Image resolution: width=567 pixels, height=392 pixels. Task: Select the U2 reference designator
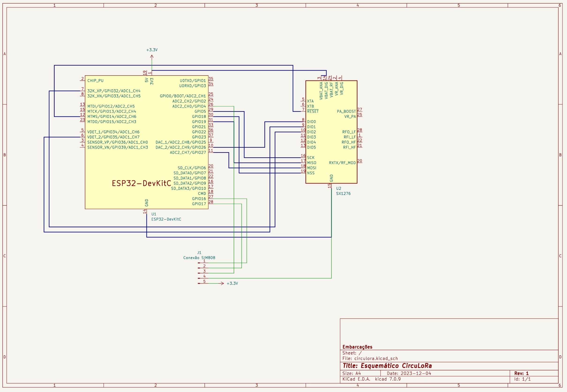[x=339, y=188]
